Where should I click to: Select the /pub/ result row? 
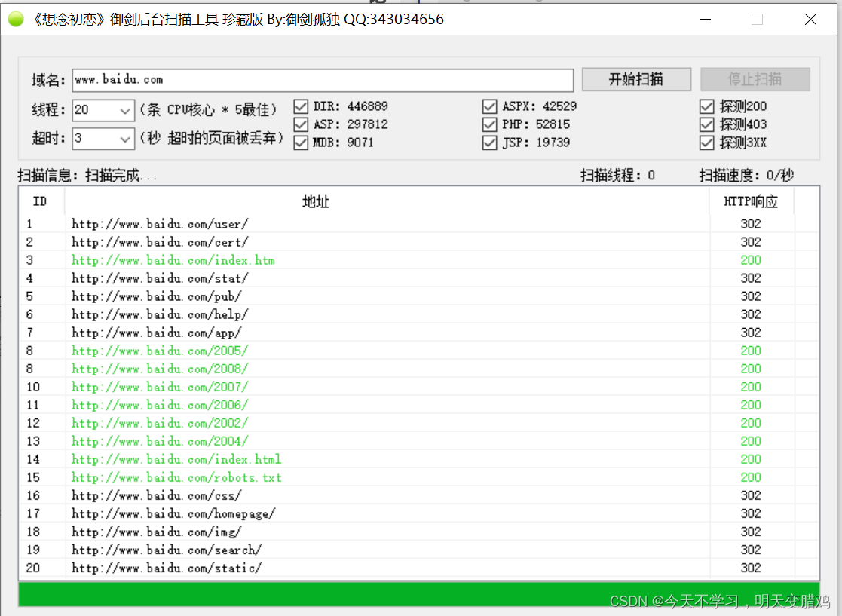[x=419, y=296]
